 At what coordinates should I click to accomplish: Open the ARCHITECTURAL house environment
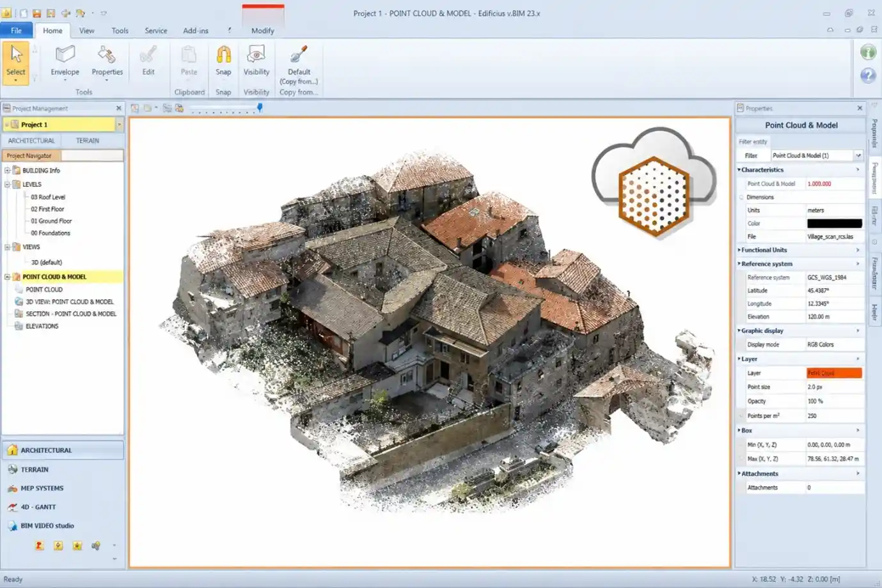pos(63,450)
